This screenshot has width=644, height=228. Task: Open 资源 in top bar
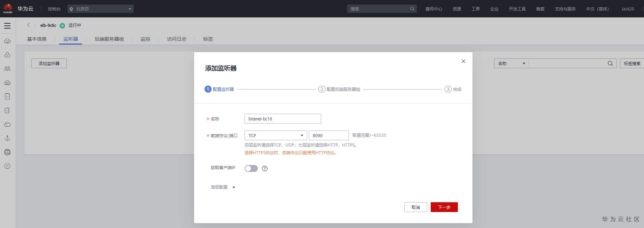(x=457, y=9)
